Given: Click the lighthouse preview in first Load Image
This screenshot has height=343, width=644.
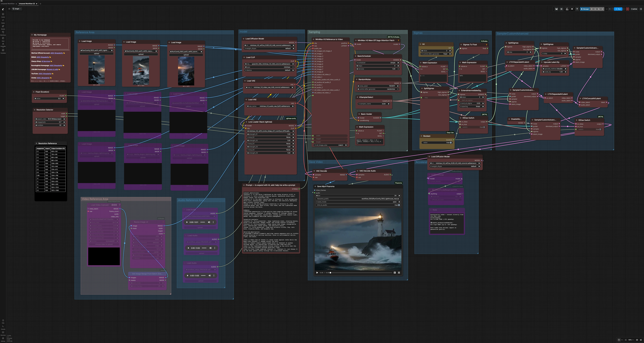Looking at the screenshot, I should click(96, 70).
